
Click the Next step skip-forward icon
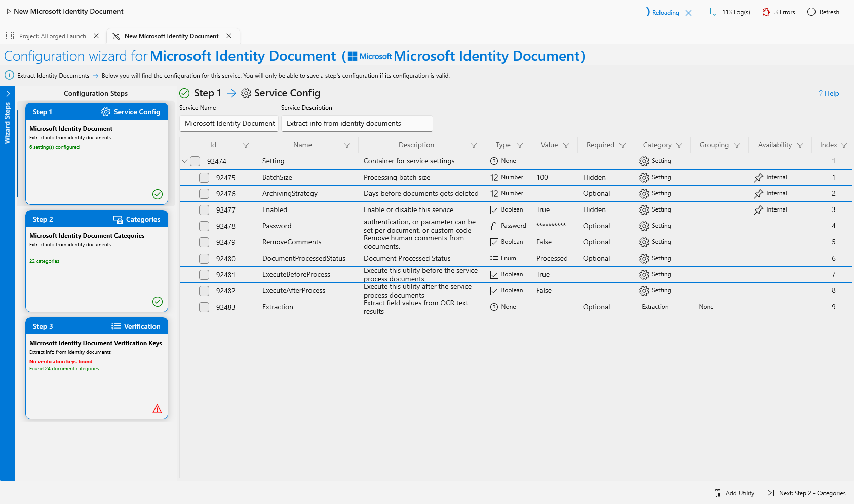pos(771,493)
